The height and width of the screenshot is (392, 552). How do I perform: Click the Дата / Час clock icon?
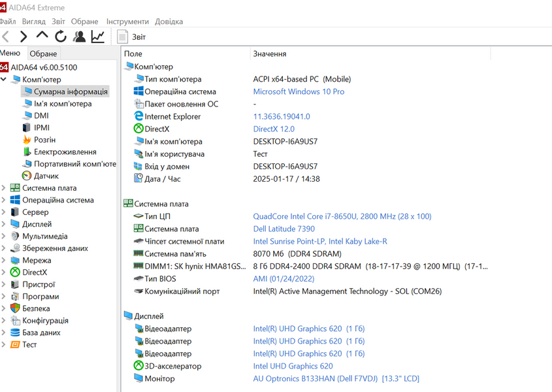click(x=138, y=178)
